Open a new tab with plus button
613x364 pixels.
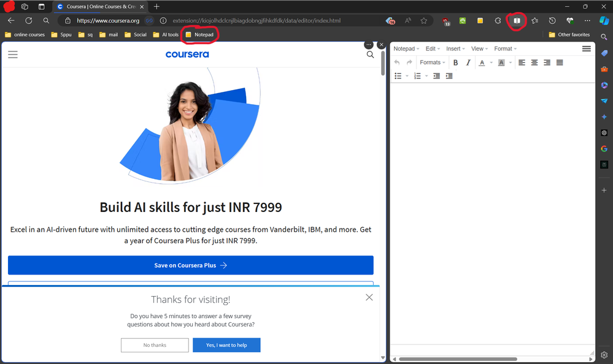(x=156, y=7)
